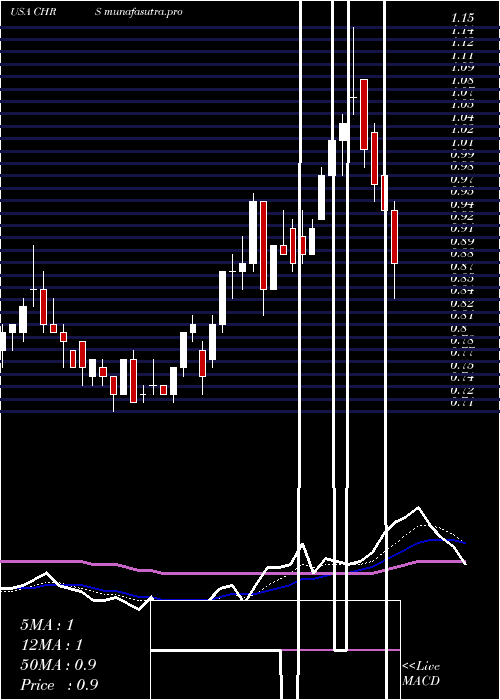Click the 0.8 price axis label
Viewport: 500px width, 700px height.
click(x=459, y=329)
